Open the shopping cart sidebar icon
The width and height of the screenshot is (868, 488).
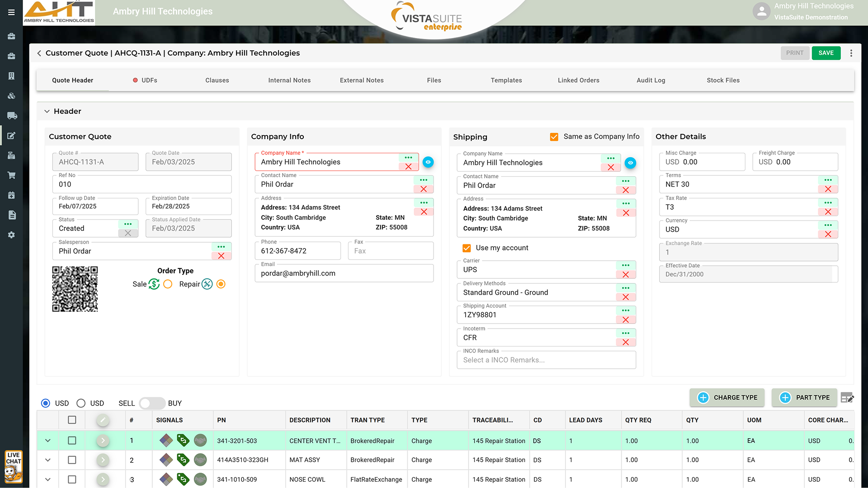click(x=12, y=175)
